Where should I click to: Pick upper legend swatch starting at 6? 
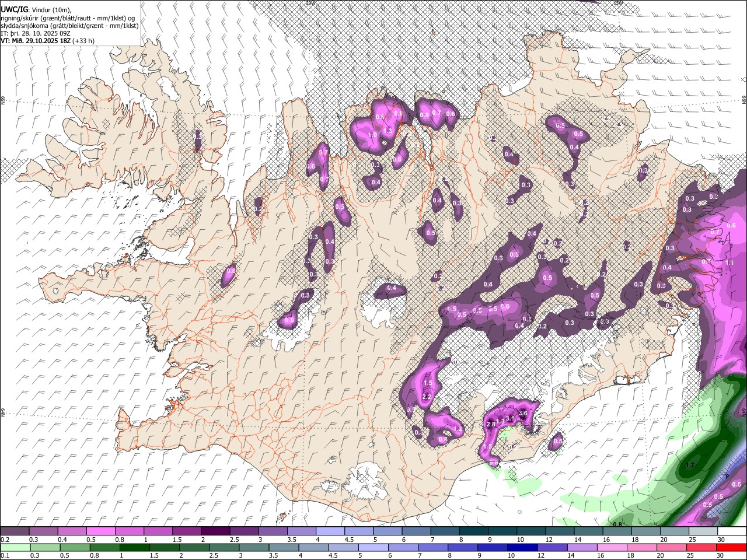tap(416, 531)
